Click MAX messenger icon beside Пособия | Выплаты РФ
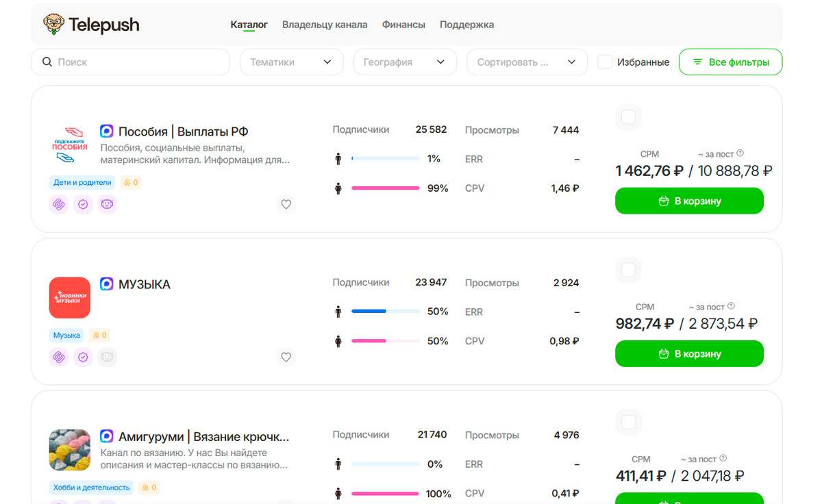 coord(107,131)
